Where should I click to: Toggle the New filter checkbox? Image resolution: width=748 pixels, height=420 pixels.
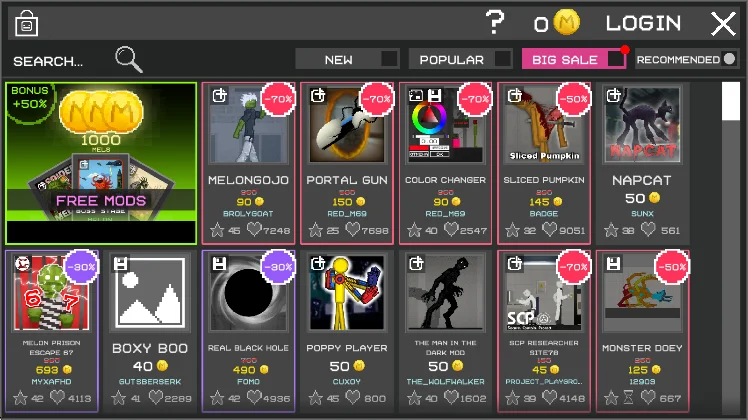point(389,59)
